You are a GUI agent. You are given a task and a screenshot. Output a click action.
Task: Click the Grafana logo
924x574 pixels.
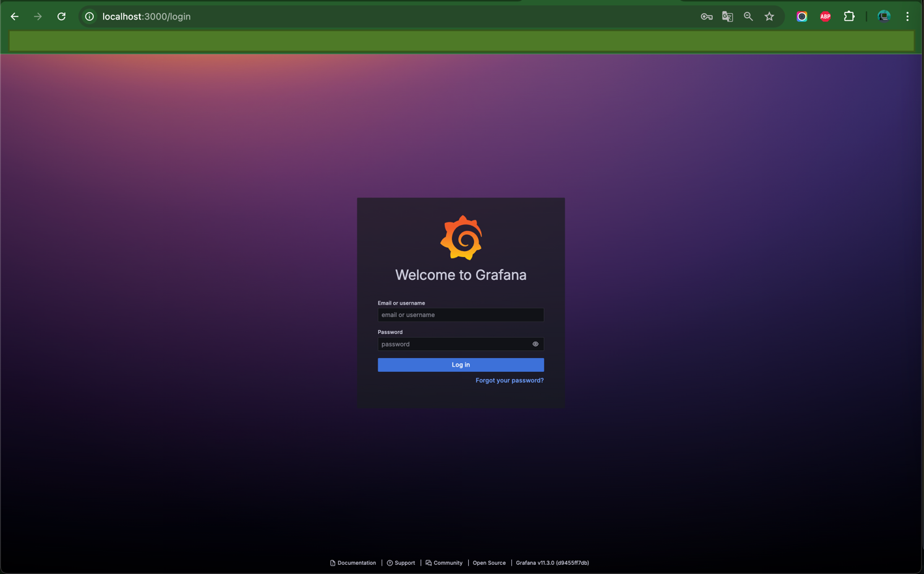(461, 237)
